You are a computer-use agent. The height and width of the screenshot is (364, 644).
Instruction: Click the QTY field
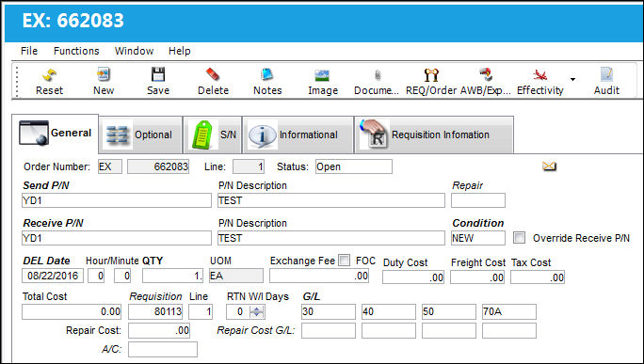click(x=173, y=276)
